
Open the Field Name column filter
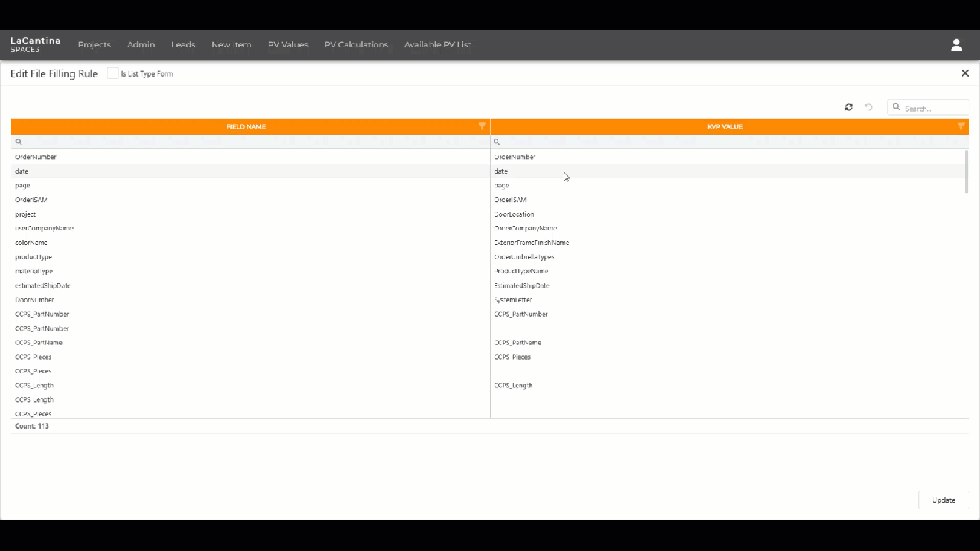(x=482, y=126)
